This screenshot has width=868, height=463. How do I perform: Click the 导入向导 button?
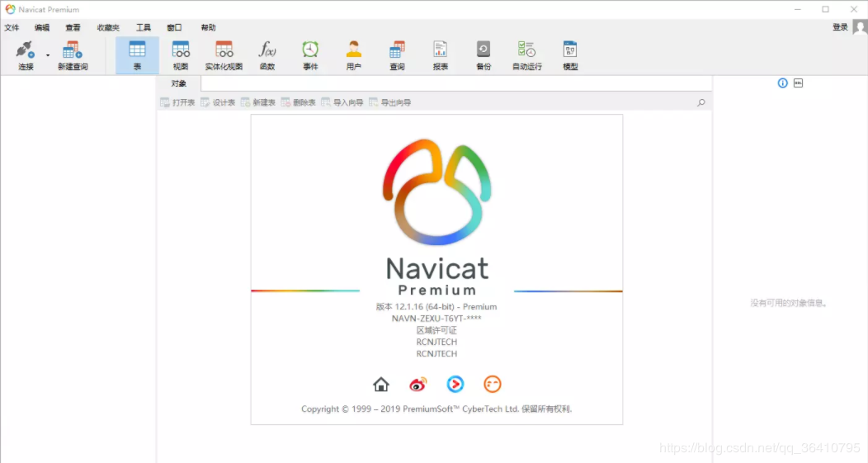point(342,102)
